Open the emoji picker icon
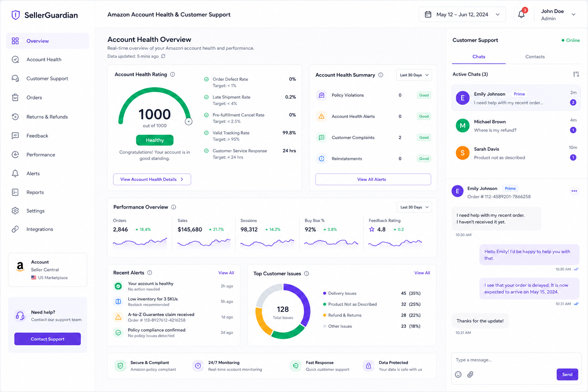The width and height of the screenshot is (588, 392). point(458,374)
